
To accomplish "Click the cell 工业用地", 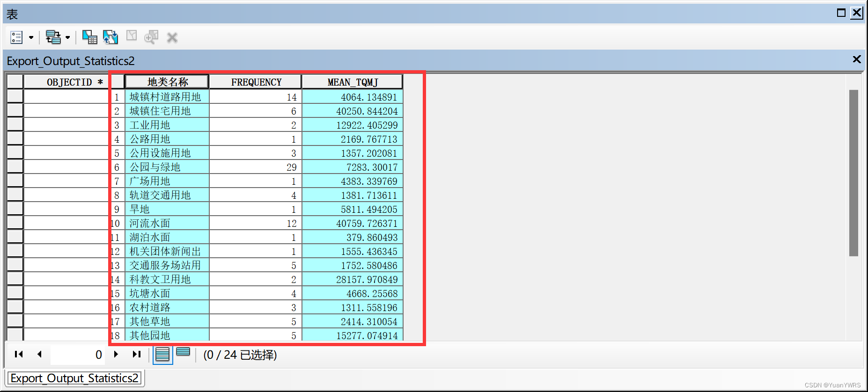I will click(167, 125).
